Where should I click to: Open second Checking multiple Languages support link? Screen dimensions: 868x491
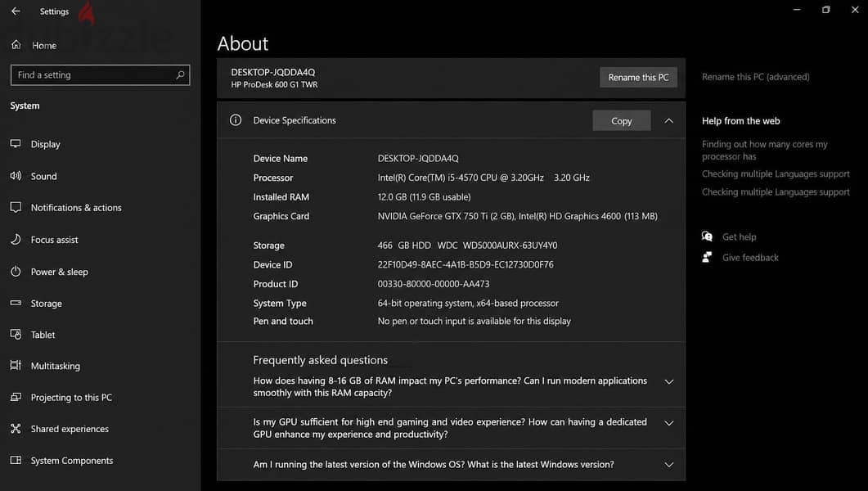pyautogui.click(x=776, y=192)
